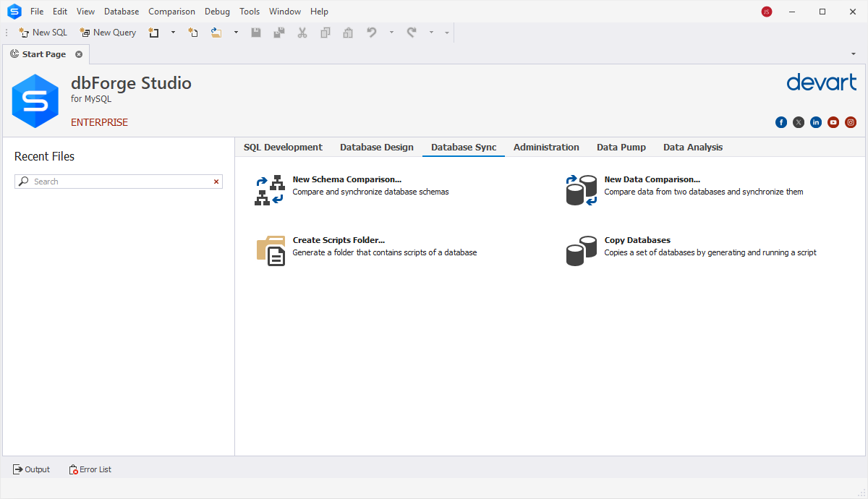Open the Instagram social icon
Screen dimensions: 868x499
coord(851,122)
